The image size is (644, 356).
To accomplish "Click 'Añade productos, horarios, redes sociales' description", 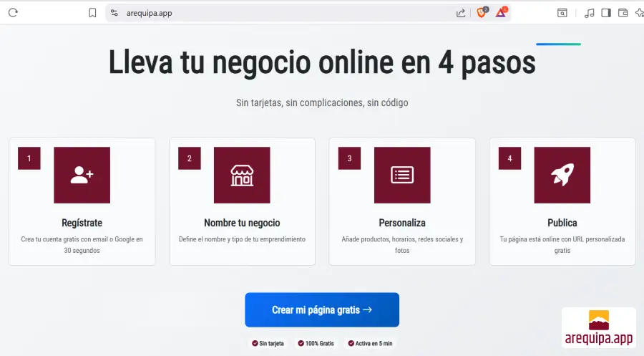I will (402, 244).
